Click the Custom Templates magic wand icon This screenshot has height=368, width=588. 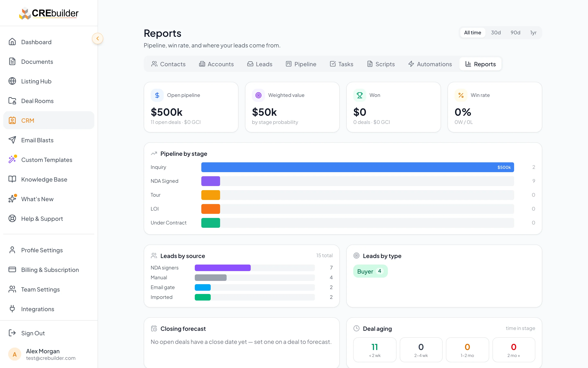point(12,159)
